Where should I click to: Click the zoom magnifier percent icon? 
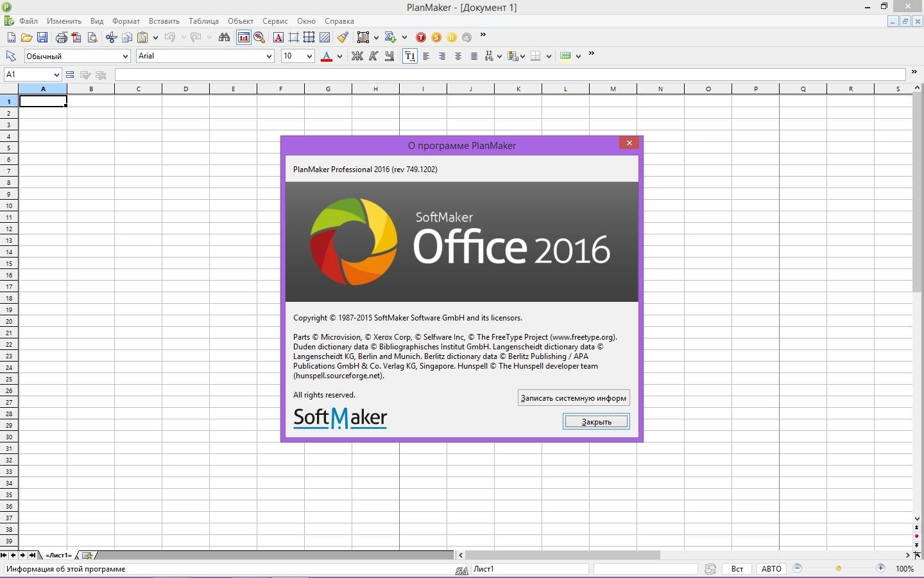coord(259,37)
